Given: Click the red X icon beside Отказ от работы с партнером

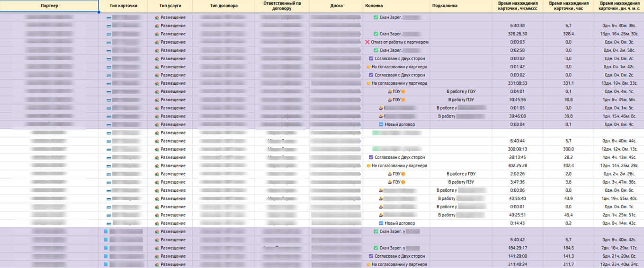Looking at the screenshot, I should tap(367, 42).
